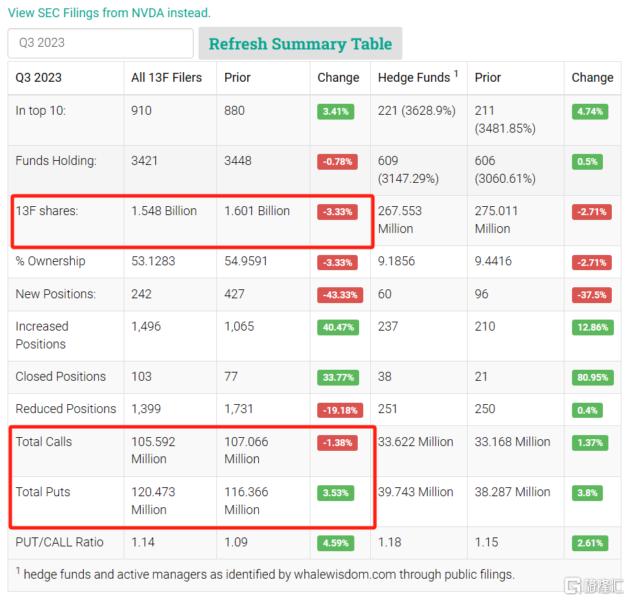Click the 'Reduced Positions' row label
Screen dimensions: 629x600
(66, 409)
